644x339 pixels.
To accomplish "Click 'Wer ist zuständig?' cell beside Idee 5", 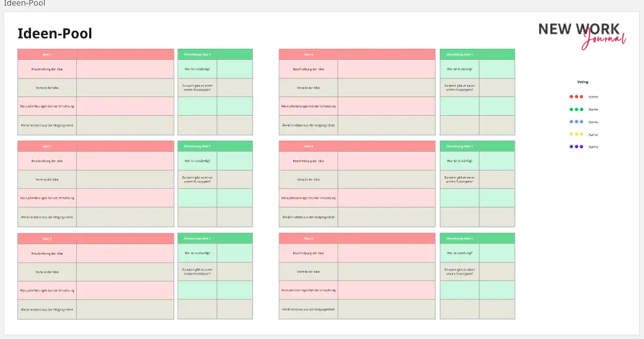I will 459,161.
